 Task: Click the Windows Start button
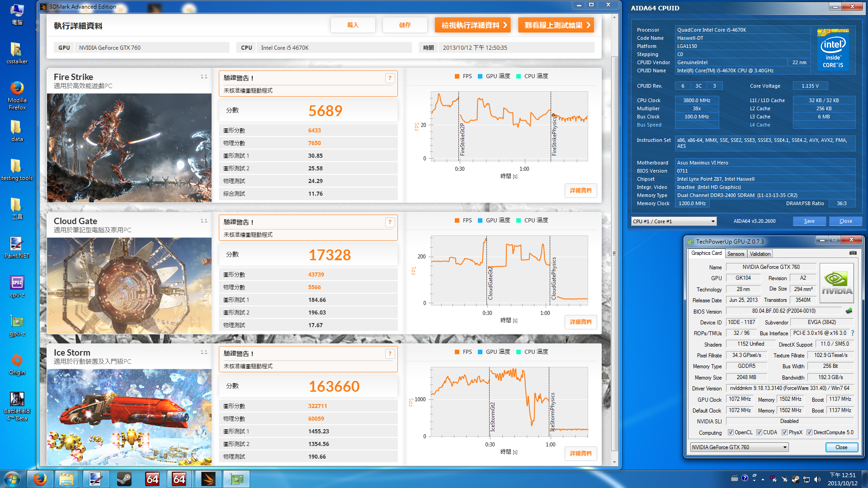tap(12, 479)
